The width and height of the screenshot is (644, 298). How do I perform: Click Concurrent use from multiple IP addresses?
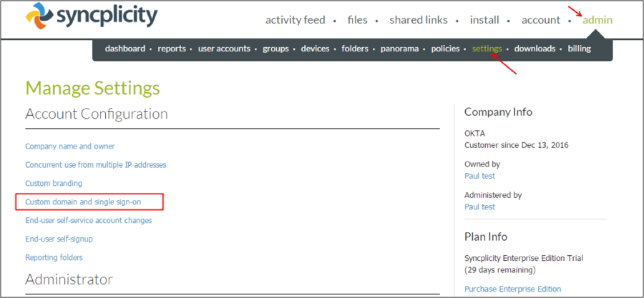click(96, 165)
